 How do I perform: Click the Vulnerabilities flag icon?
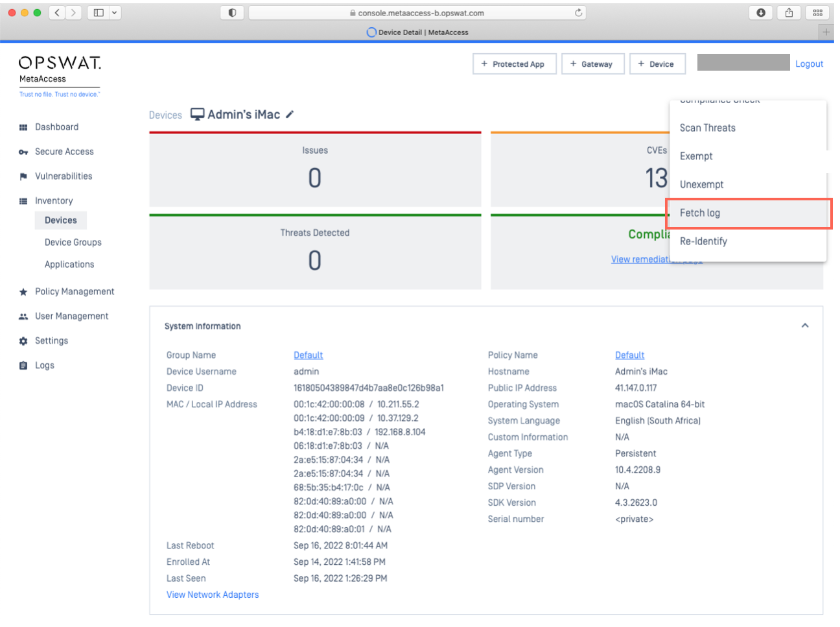(23, 177)
